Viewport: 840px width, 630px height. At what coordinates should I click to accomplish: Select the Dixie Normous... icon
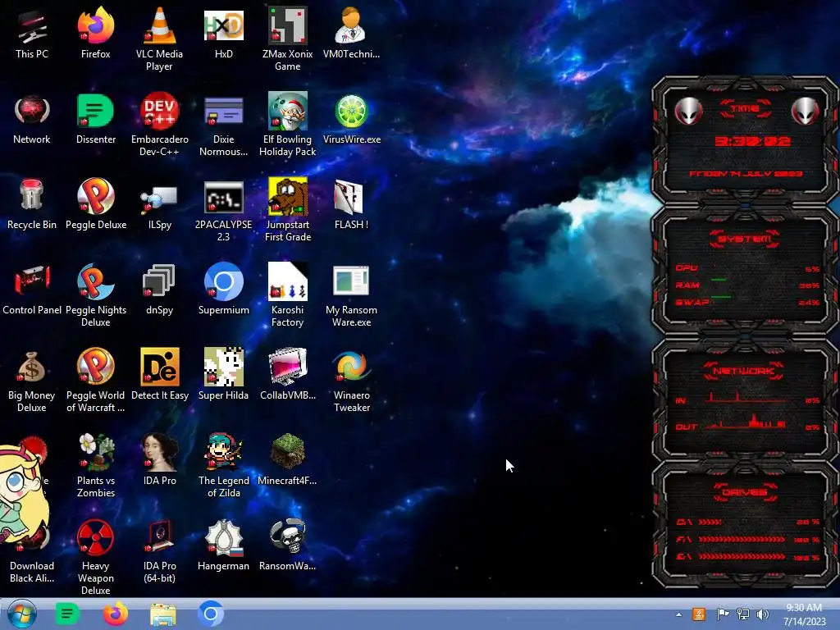click(223, 125)
